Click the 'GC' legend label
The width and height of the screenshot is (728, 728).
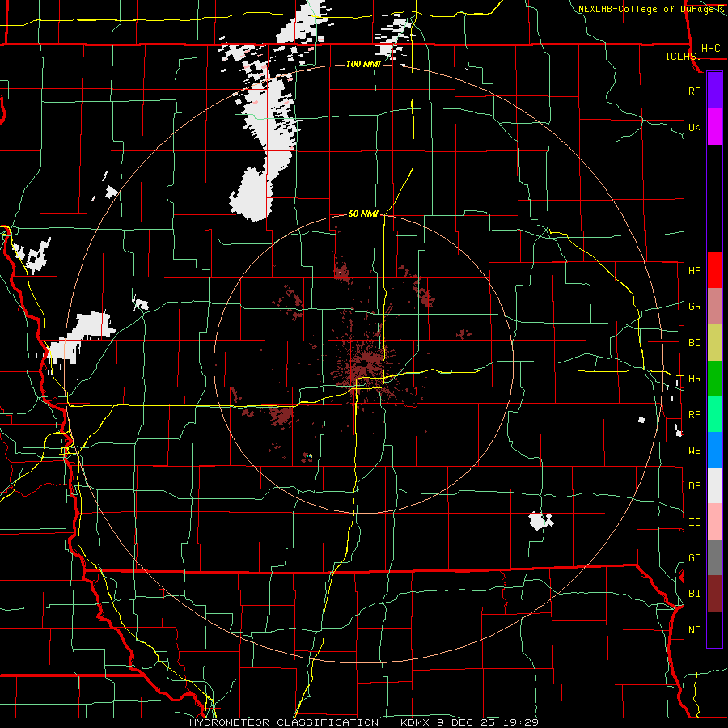tap(694, 558)
